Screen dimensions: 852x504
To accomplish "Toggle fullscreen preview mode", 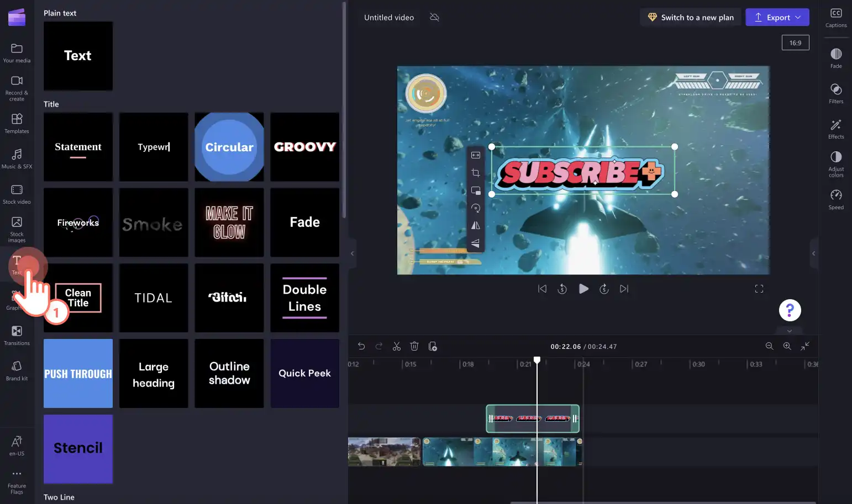I will click(x=759, y=289).
